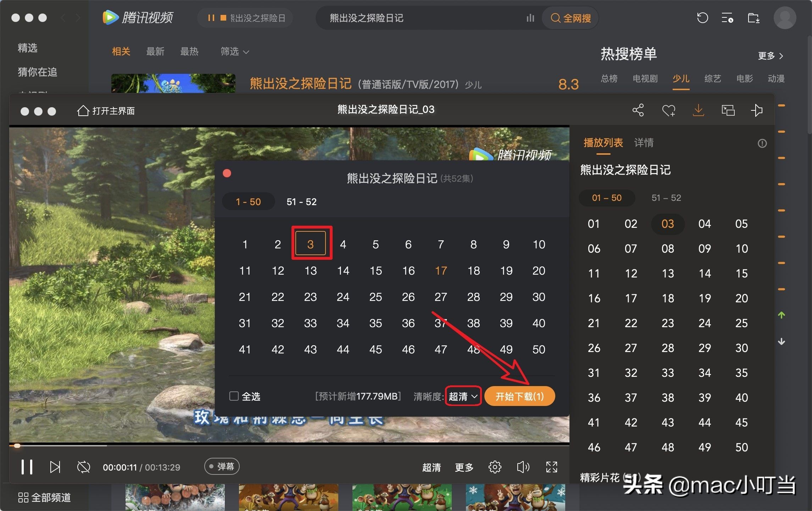
Task: Share the video via the share icon
Action: 639,110
